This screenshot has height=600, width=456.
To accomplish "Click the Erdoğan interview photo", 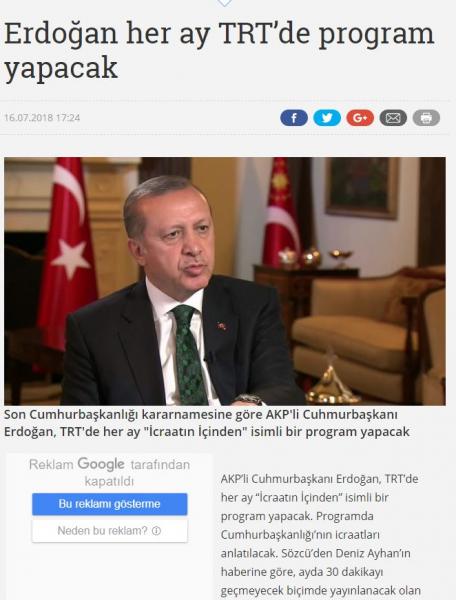I will [x=225, y=281].
